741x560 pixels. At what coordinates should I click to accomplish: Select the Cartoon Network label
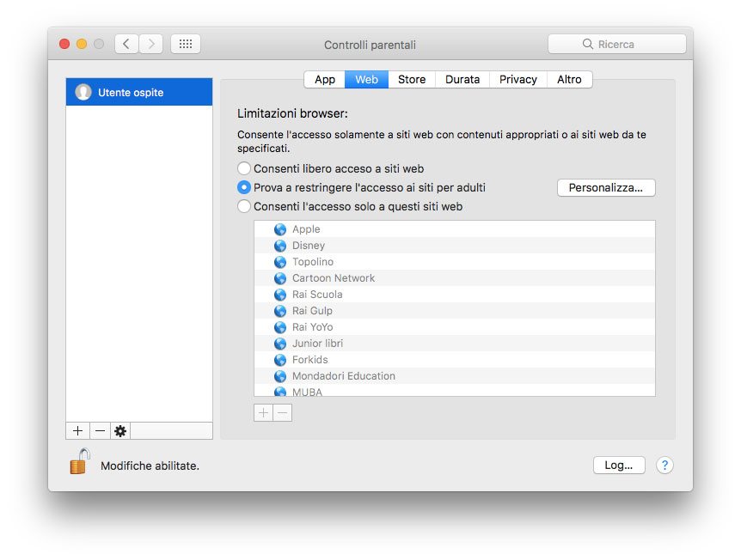click(334, 278)
